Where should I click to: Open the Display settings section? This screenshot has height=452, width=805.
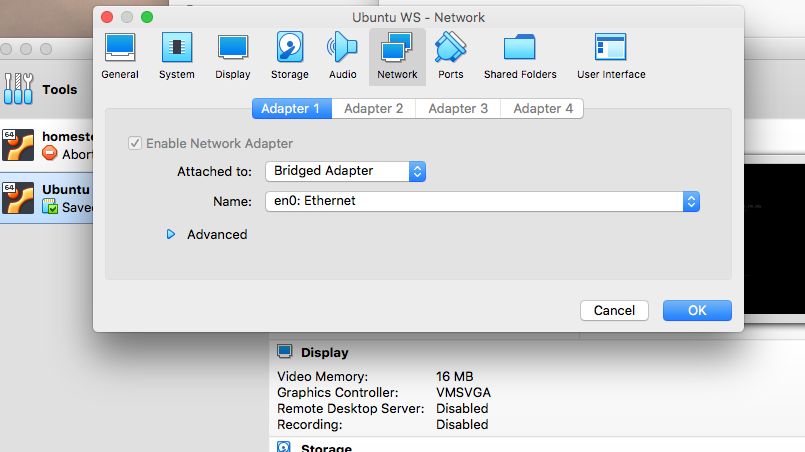pos(233,56)
